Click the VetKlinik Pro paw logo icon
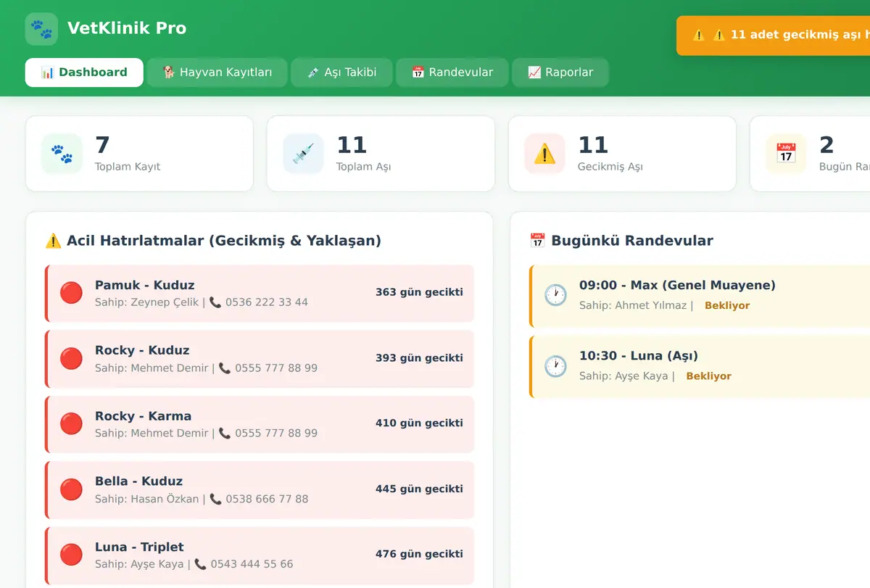The width and height of the screenshot is (870, 588). coord(41,29)
